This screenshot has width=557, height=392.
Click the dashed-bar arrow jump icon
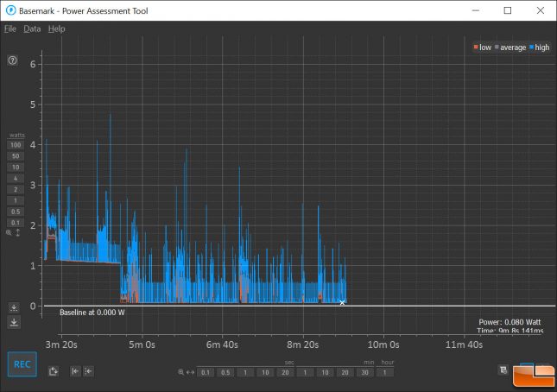click(88, 371)
